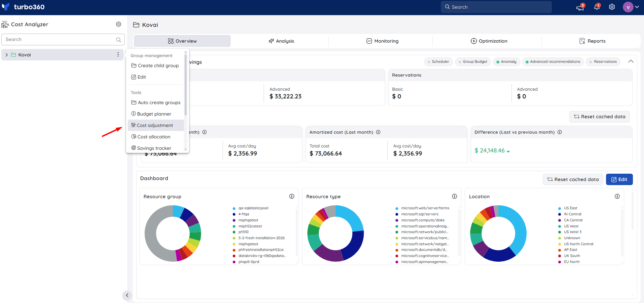Viewport: 644px width, 303px height.
Task: Open the notifications bell icon
Action: tap(597, 7)
